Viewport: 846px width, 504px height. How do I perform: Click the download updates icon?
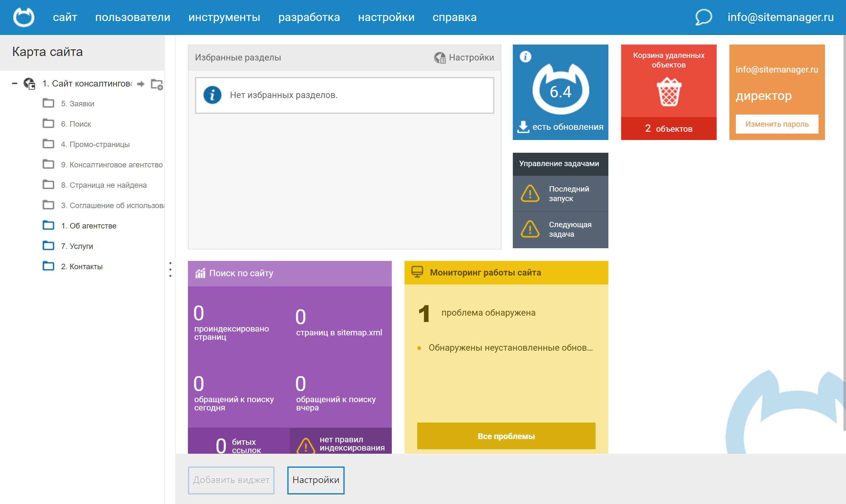click(x=523, y=127)
